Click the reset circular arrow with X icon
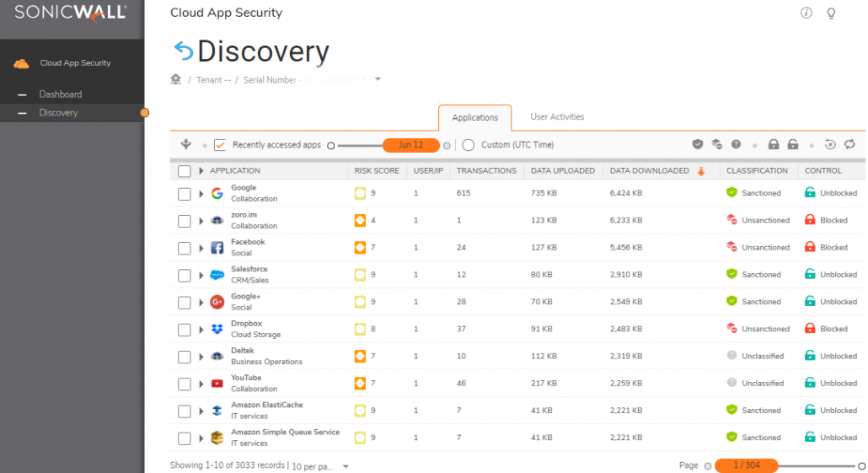Screen dimensions: 868x473 click(830, 144)
